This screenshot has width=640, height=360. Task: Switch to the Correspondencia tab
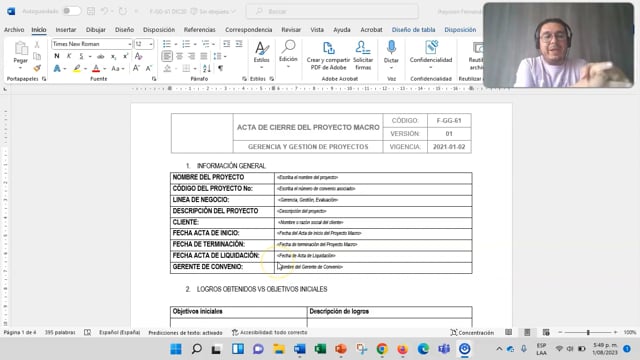pyautogui.click(x=249, y=30)
